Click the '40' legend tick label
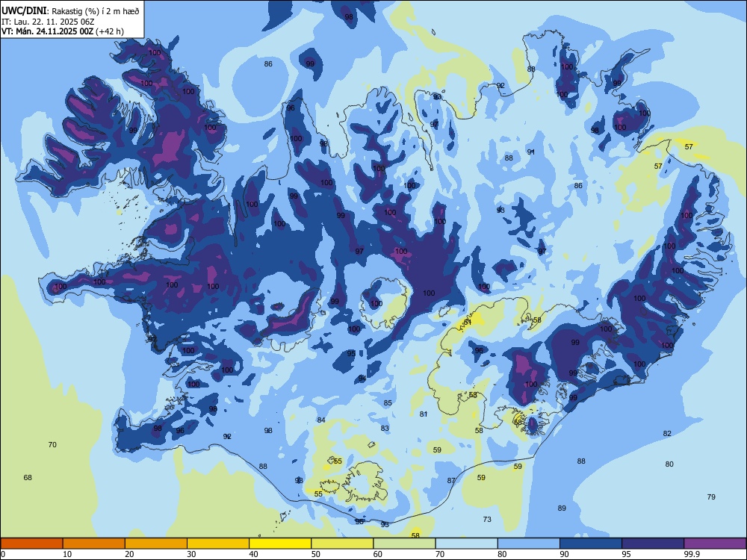The height and width of the screenshot is (560, 747). tap(254, 554)
